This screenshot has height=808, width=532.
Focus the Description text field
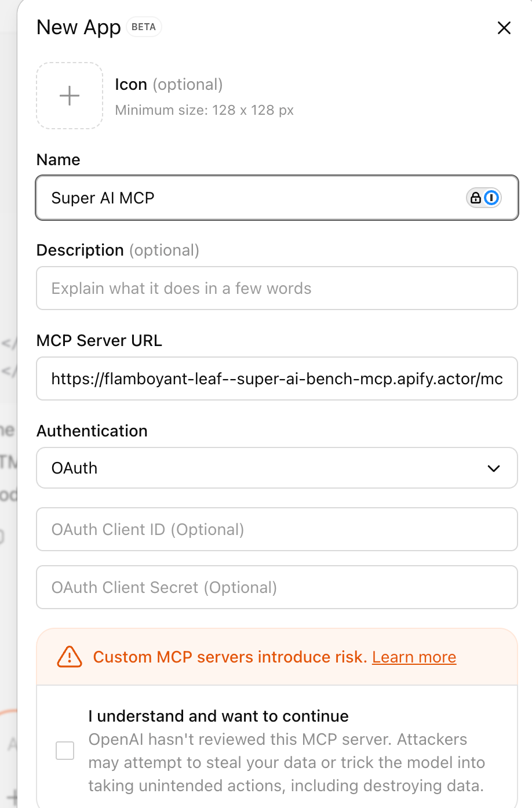click(276, 288)
